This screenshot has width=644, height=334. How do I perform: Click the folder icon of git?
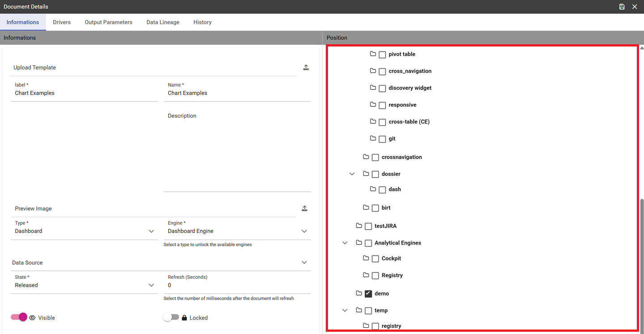click(373, 138)
